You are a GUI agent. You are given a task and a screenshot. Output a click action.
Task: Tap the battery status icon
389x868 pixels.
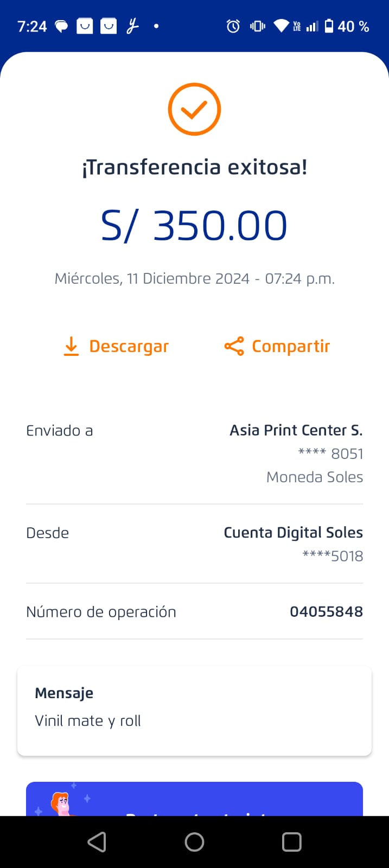(x=329, y=26)
